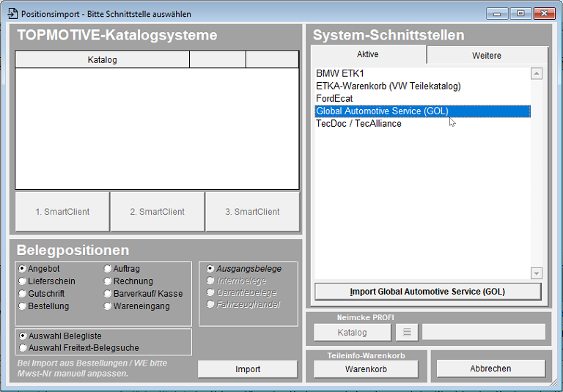Click the 2. SmartClient button
The image size is (563, 392).
[x=158, y=212]
